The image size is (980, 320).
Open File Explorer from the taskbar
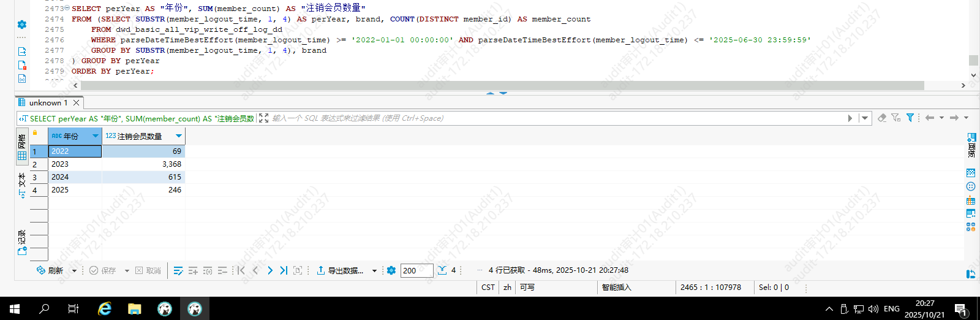tap(135, 308)
